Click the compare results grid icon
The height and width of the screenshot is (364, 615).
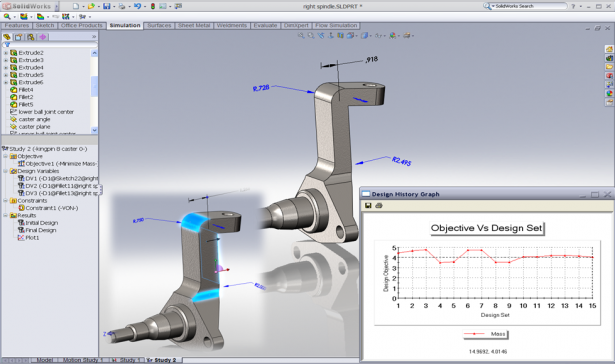[x=66, y=16]
